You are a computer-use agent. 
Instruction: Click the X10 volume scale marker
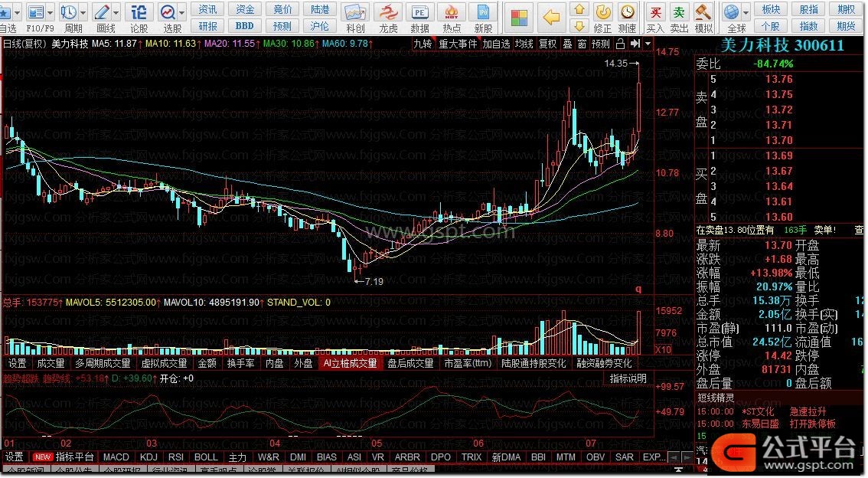pyautogui.click(x=663, y=349)
